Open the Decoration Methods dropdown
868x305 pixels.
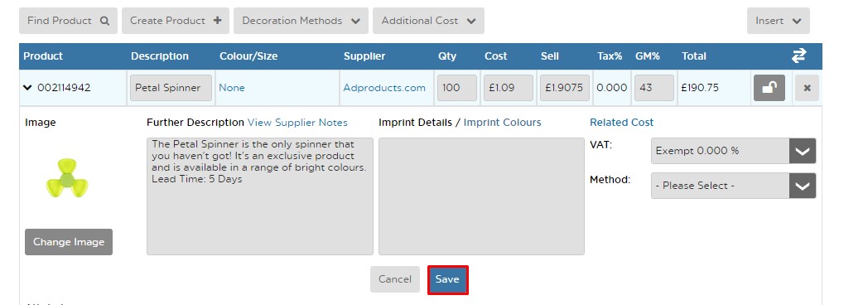tap(301, 21)
